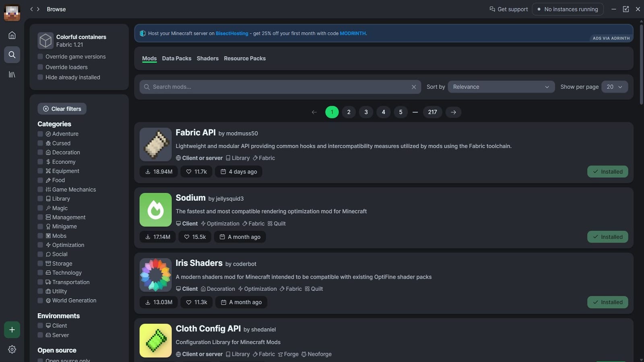Expand the No instances running status menu
The height and width of the screenshot is (362, 644).
click(568, 9)
